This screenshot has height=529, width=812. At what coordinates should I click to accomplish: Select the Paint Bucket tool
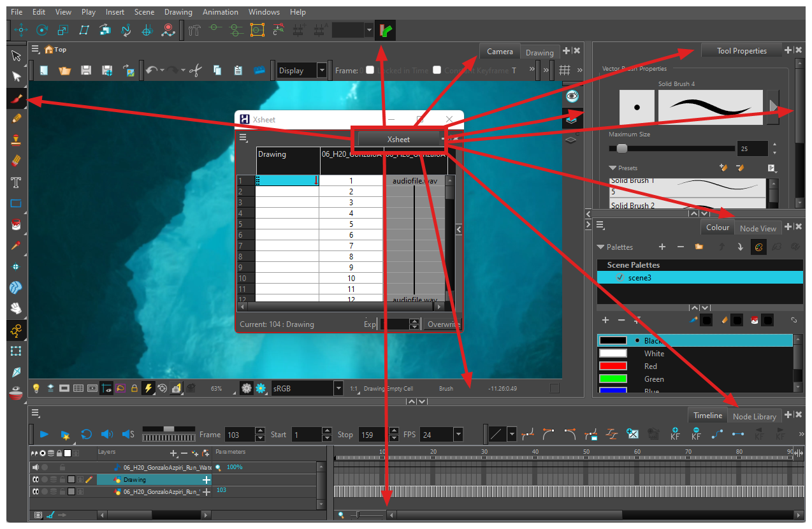tap(17, 225)
